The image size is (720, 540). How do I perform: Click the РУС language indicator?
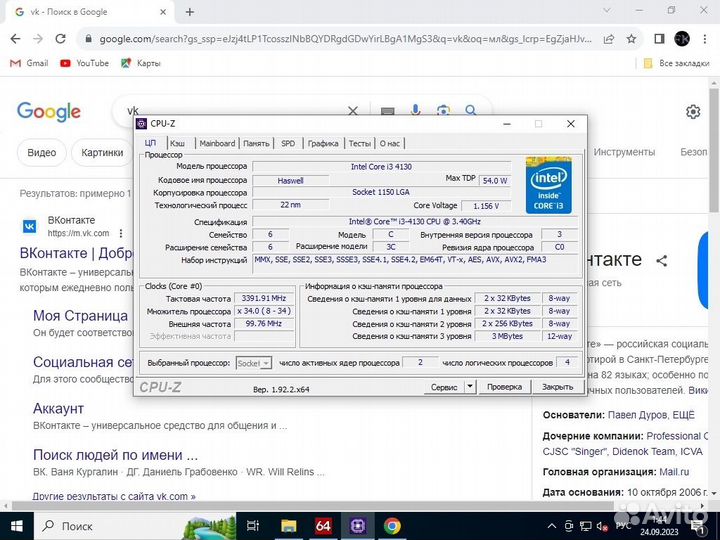(x=623, y=526)
